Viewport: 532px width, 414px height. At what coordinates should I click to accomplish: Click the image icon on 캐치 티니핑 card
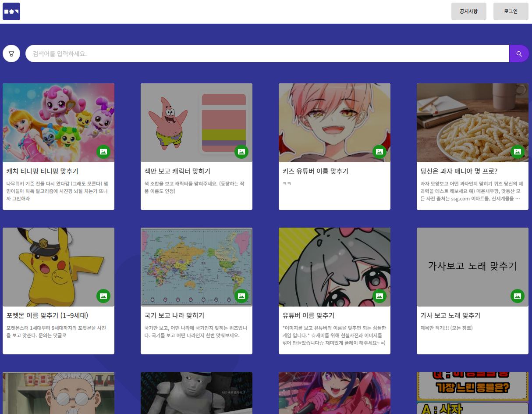pyautogui.click(x=103, y=152)
